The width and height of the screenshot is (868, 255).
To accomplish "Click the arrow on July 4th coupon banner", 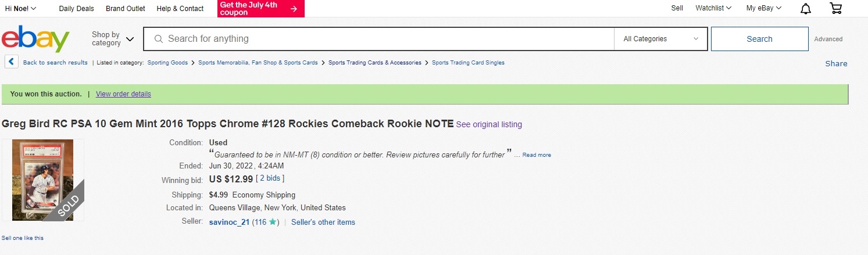I will click(x=294, y=9).
